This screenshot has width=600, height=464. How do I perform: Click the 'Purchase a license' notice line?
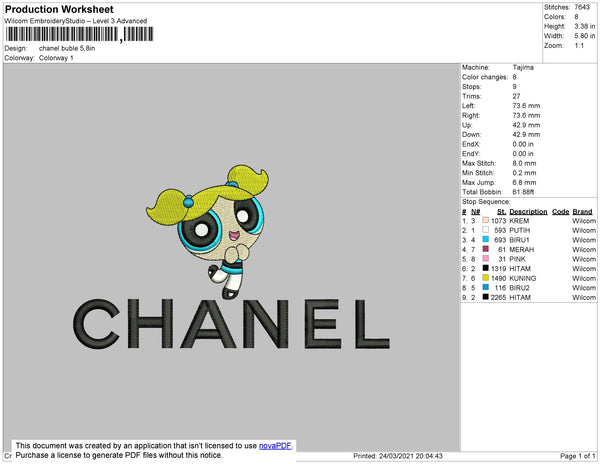point(119,455)
